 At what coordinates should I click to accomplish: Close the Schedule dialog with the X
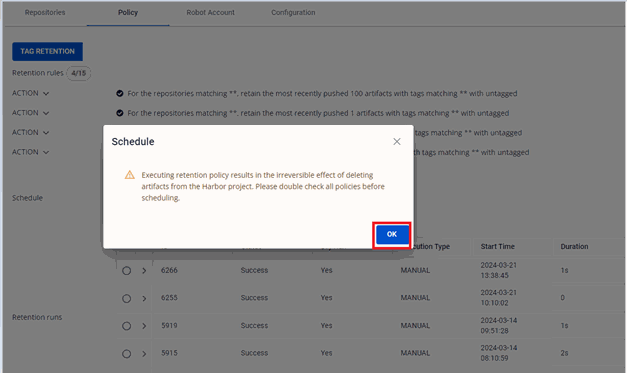[x=397, y=142]
